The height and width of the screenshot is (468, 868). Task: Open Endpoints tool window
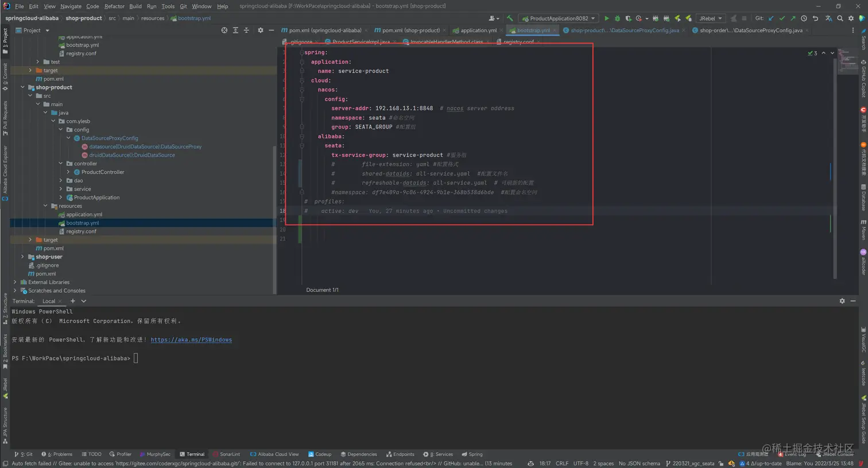pyautogui.click(x=400, y=454)
